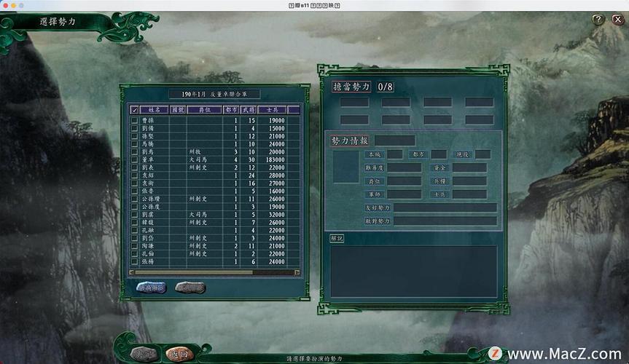Viewport: 629px width, 364px height.
Task: Check the box for 公孫度
Action: [x=134, y=207]
